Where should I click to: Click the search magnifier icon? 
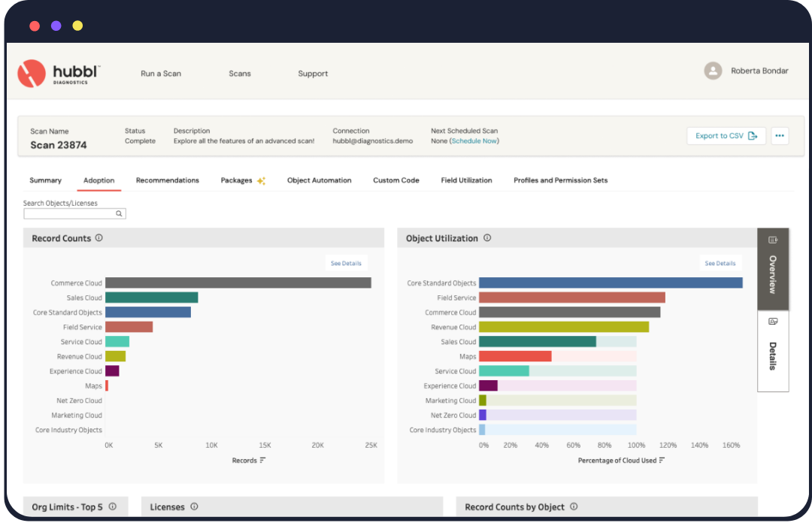119,213
